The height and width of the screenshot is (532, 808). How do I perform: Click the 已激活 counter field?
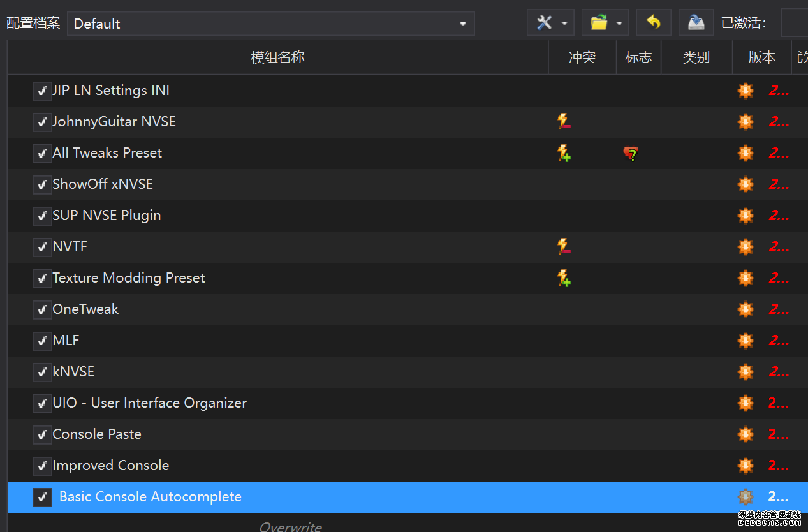pyautogui.click(x=795, y=24)
